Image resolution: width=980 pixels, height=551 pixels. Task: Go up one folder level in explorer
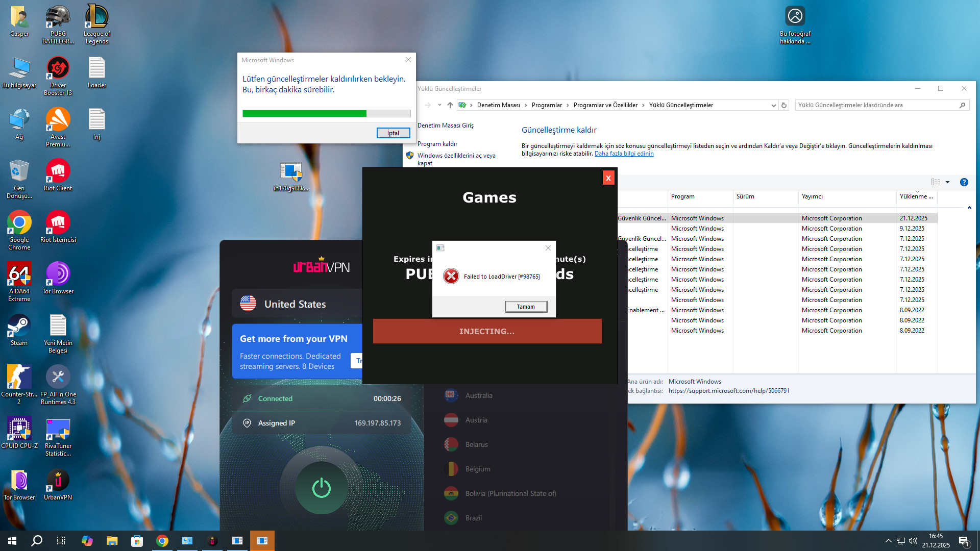point(450,105)
